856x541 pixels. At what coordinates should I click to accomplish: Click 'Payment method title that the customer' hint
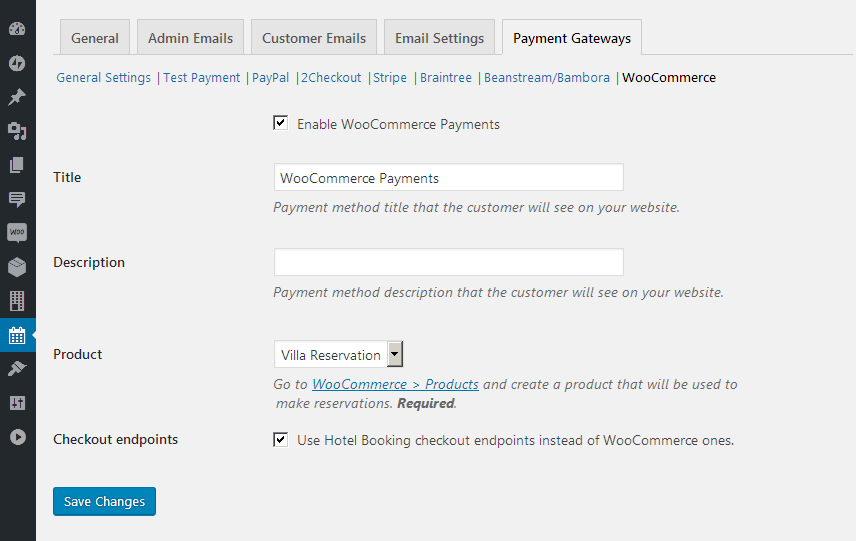point(476,207)
